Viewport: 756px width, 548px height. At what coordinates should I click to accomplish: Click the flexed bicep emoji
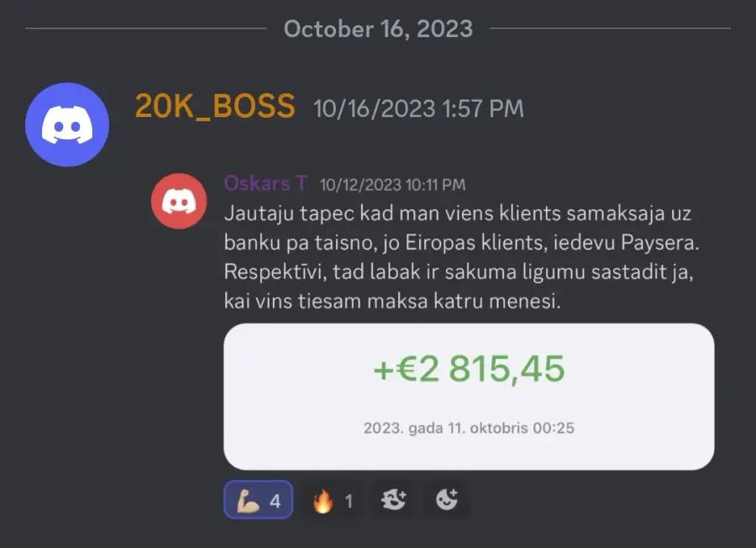tap(248, 500)
